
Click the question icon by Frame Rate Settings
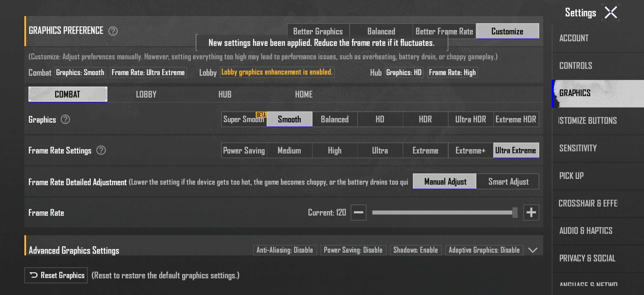101,151
